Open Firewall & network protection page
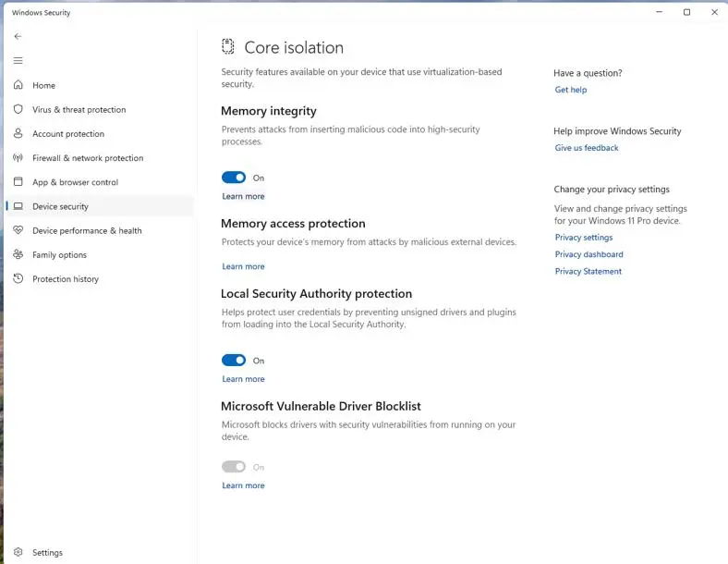Image resolution: width=728 pixels, height=564 pixels. (88, 158)
